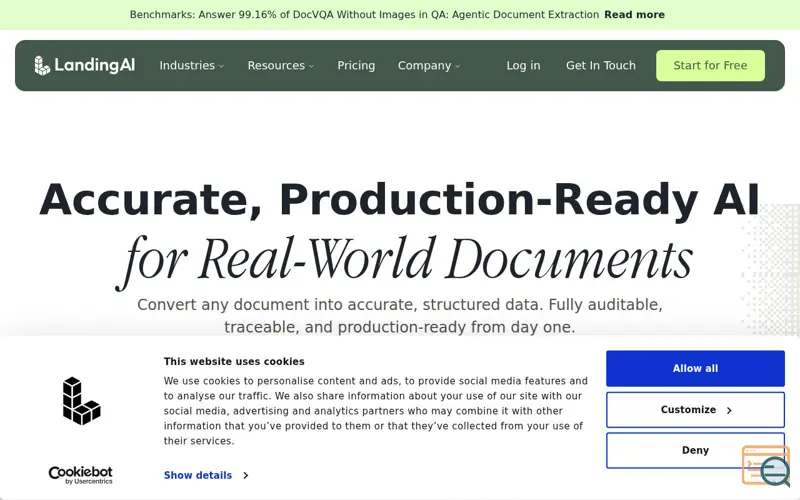800x500 pixels.
Task: Click the LandingAI logo in navbar
Action: pyautogui.click(x=85, y=65)
